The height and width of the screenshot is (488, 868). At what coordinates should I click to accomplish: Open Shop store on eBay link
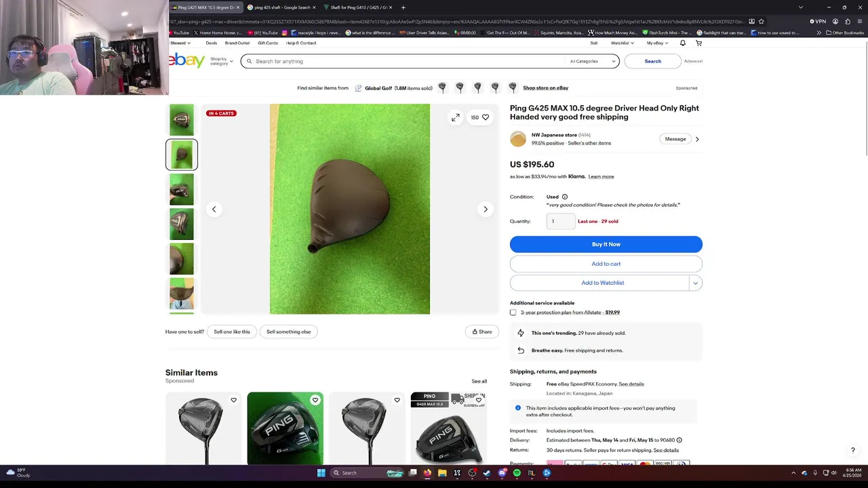[x=546, y=87]
